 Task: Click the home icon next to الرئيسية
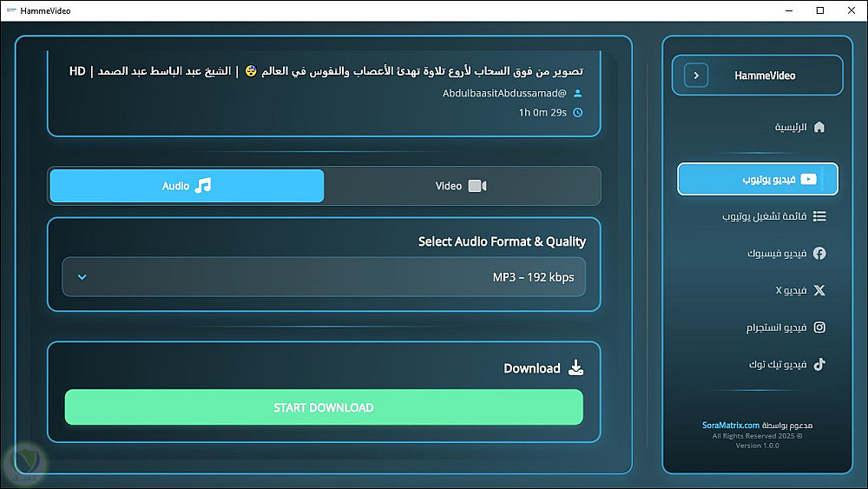(x=819, y=127)
